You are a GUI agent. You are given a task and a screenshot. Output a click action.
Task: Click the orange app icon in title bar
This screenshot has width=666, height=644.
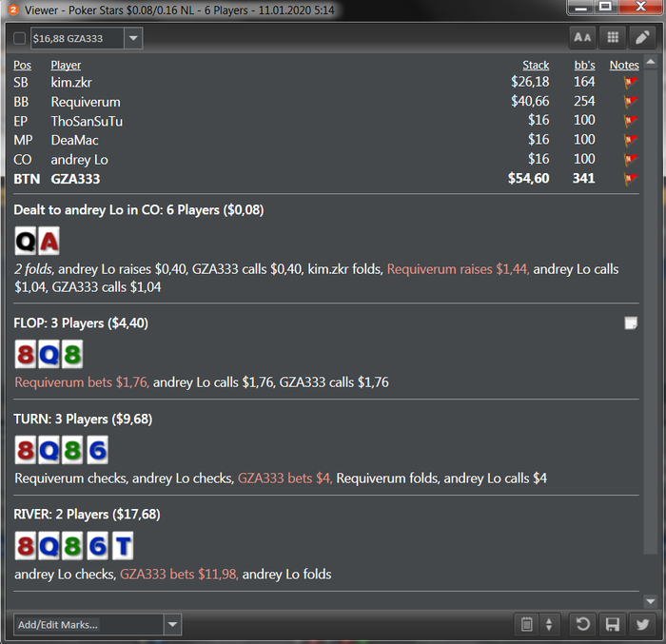coord(13,10)
